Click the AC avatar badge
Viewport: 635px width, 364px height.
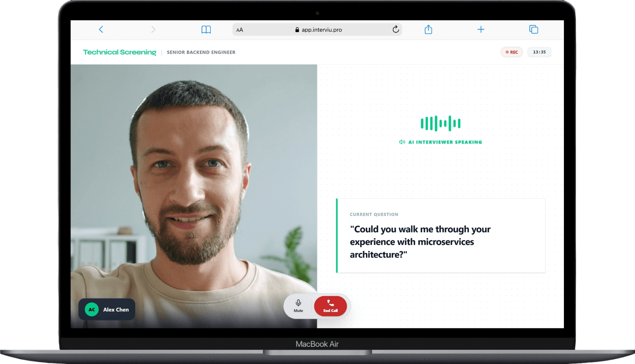pyautogui.click(x=92, y=309)
